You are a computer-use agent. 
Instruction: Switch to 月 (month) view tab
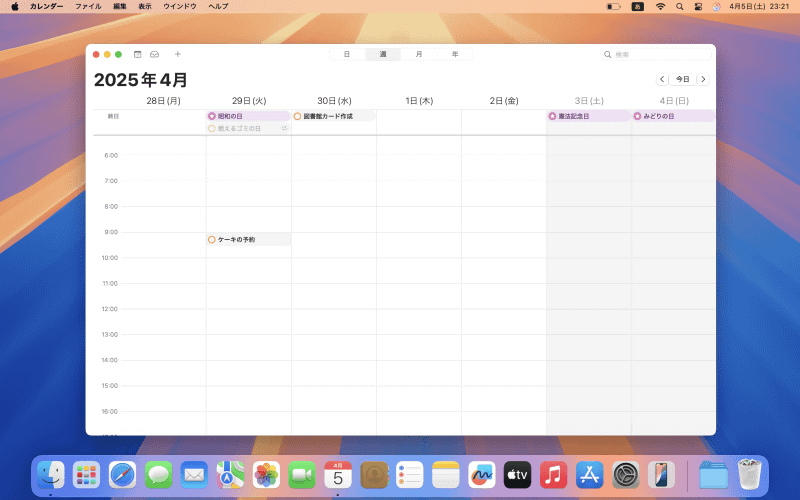[x=419, y=54]
